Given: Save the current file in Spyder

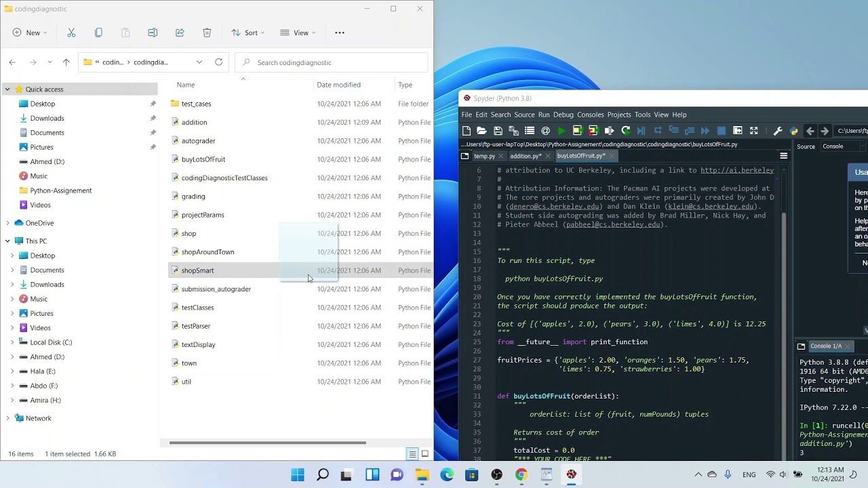Looking at the screenshot, I should click(498, 131).
